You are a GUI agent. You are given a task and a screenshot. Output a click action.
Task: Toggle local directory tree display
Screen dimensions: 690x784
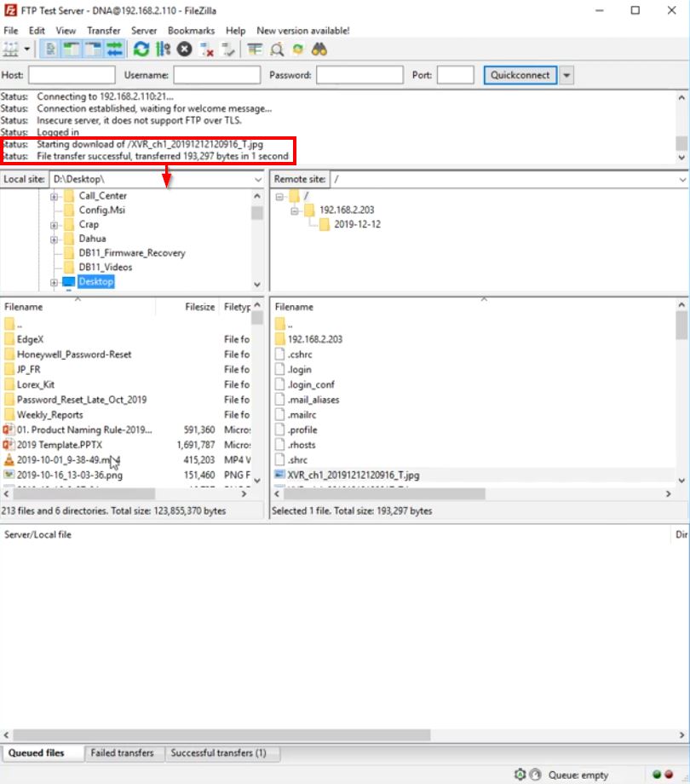(72, 49)
